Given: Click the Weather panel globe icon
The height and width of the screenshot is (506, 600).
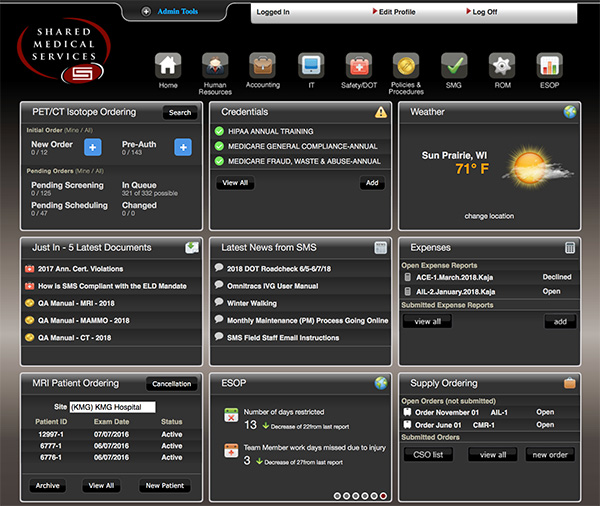Looking at the screenshot, I should point(570,112).
